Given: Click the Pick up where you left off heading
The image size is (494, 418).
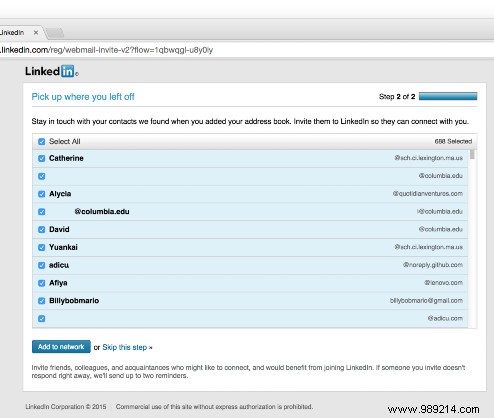Looking at the screenshot, I should (x=83, y=97).
